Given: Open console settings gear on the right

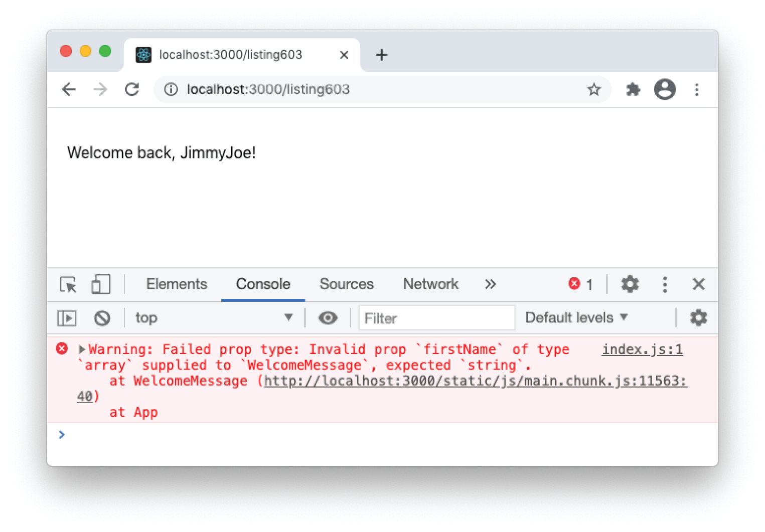Looking at the screenshot, I should click(698, 317).
